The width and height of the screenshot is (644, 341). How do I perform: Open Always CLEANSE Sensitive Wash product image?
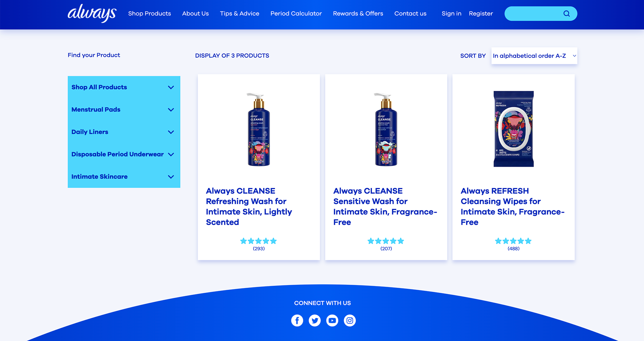(x=386, y=129)
